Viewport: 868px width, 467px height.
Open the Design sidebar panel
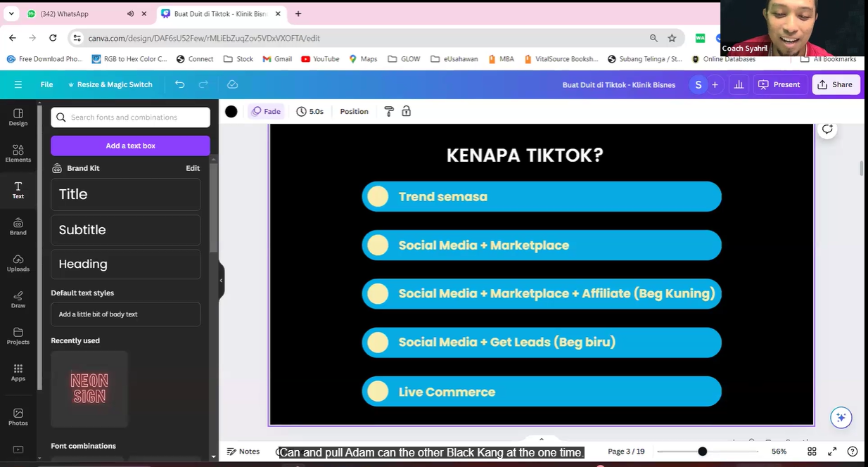[x=18, y=117]
